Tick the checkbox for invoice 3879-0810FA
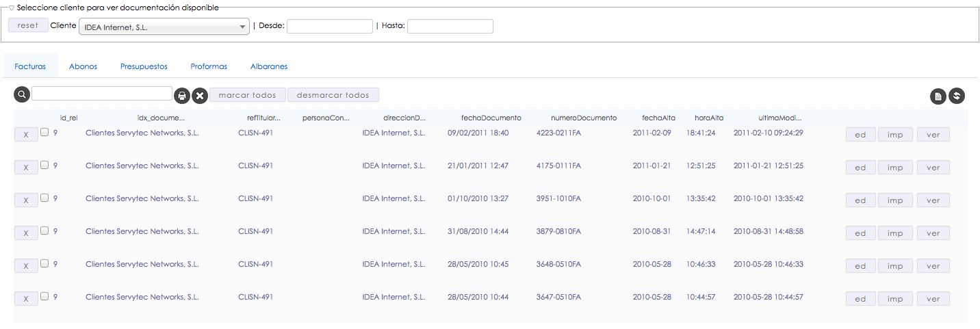This screenshot has width=980, height=329. click(44, 231)
